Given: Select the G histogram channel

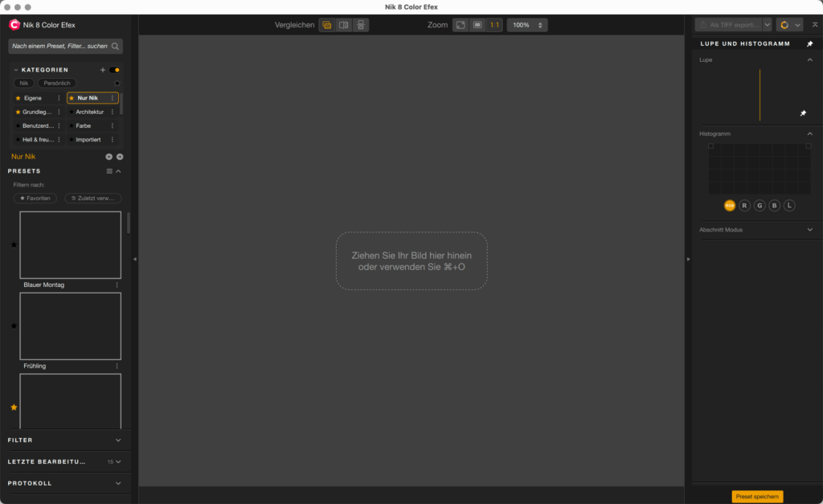Looking at the screenshot, I should tap(760, 206).
